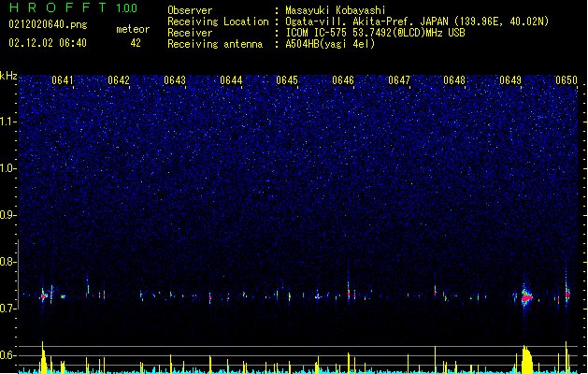Click the meteor count value 42
The width and height of the screenshot is (588, 374).
pos(136,43)
